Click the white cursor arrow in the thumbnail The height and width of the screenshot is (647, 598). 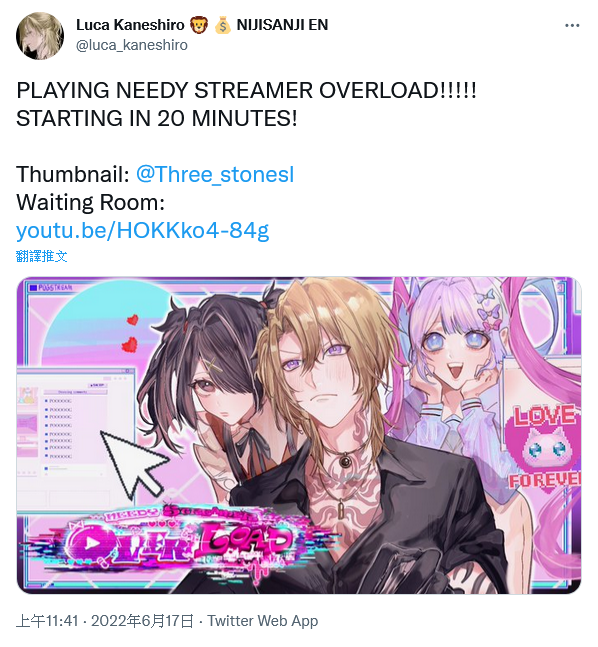pos(134,461)
